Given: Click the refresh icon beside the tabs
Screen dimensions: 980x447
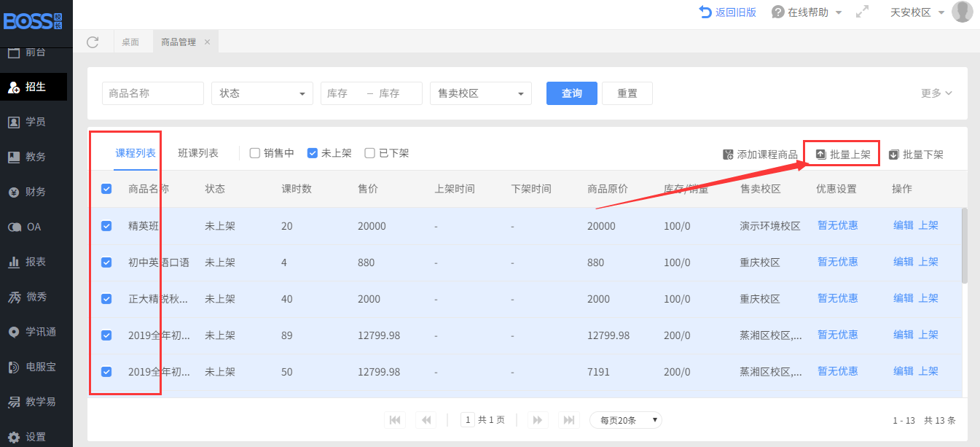Looking at the screenshot, I should point(93,42).
